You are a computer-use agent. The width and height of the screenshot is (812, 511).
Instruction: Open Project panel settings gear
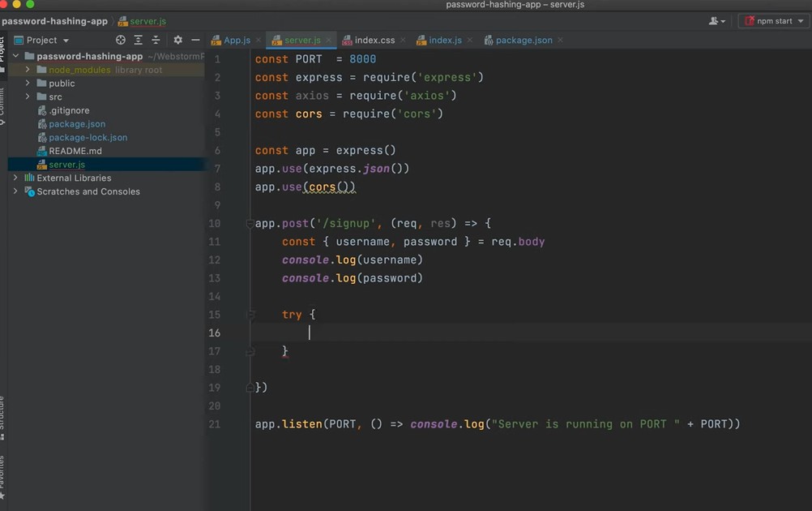pyautogui.click(x=177, y=40)
